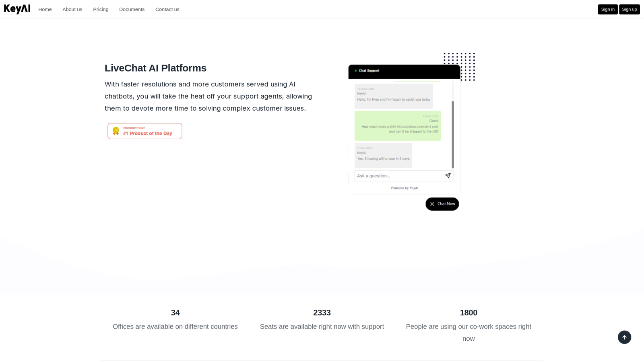Click 'Offices are available on different countries'

tap(175, 327)
